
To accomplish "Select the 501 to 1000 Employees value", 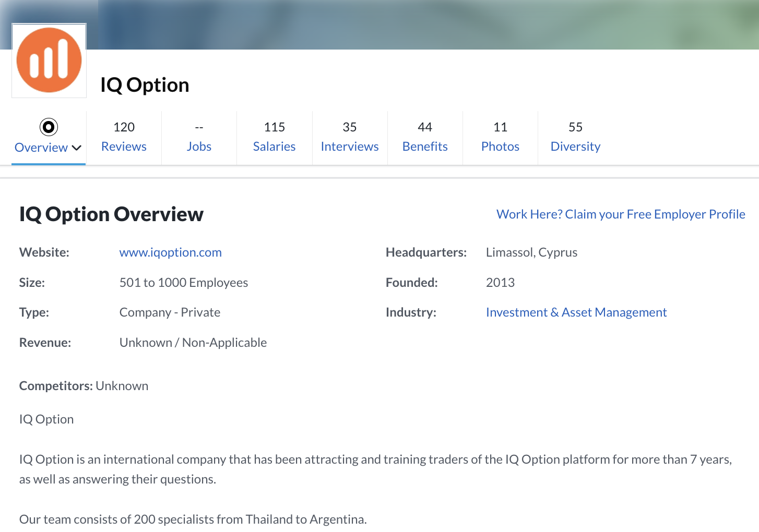I will click(x=184, y=283).
